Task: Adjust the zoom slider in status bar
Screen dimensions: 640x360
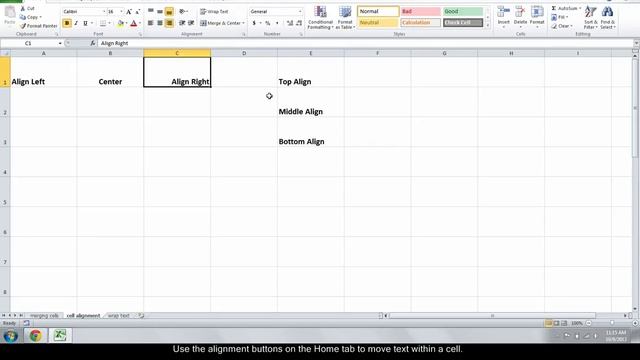Action: click(x=612, y=323)
